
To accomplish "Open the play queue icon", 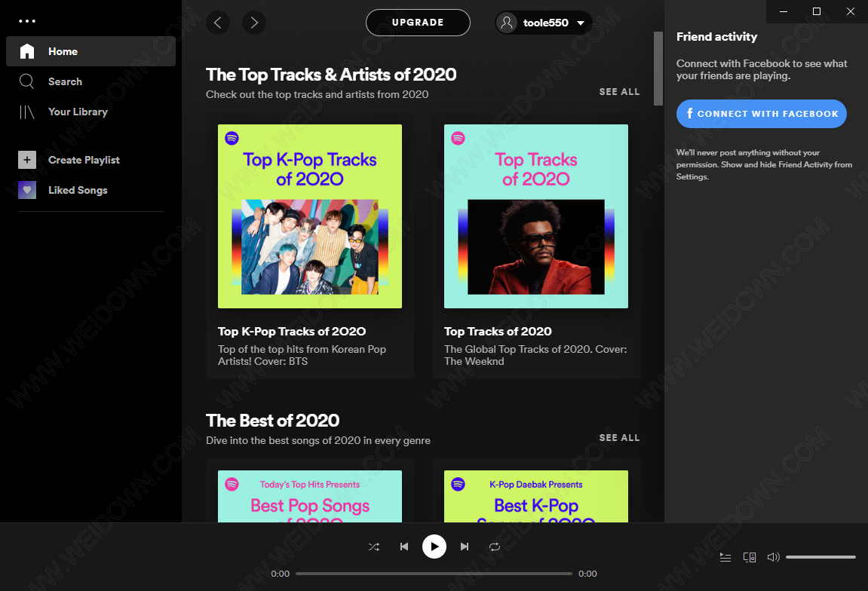I will (725, 557).
